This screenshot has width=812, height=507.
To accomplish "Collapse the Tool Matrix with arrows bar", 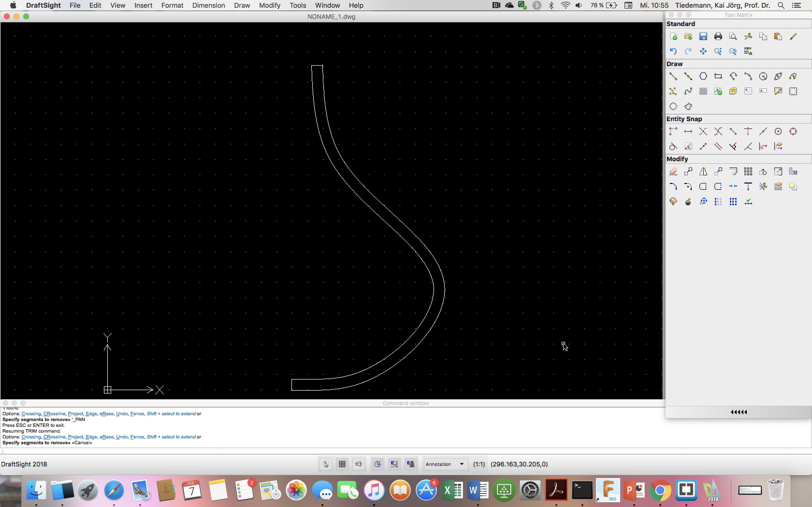I will click(x=738, y=412).
